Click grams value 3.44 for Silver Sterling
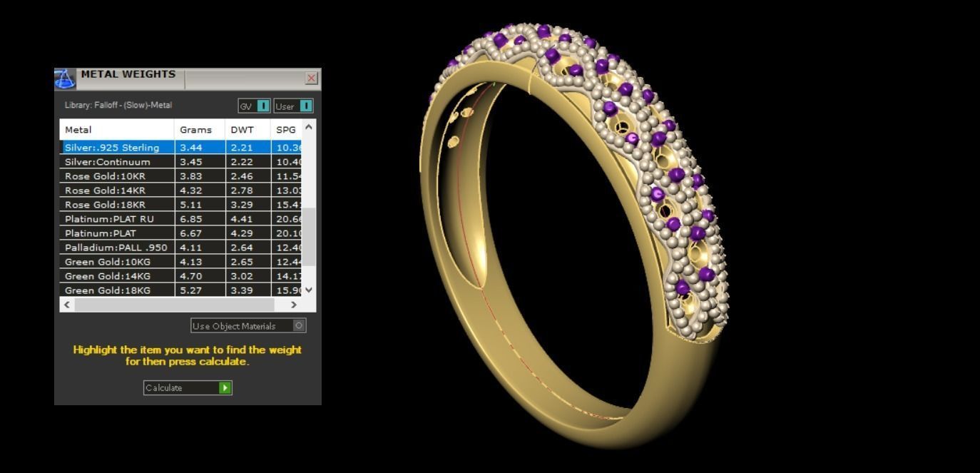 pyautogui.click(x=191, y=147)
